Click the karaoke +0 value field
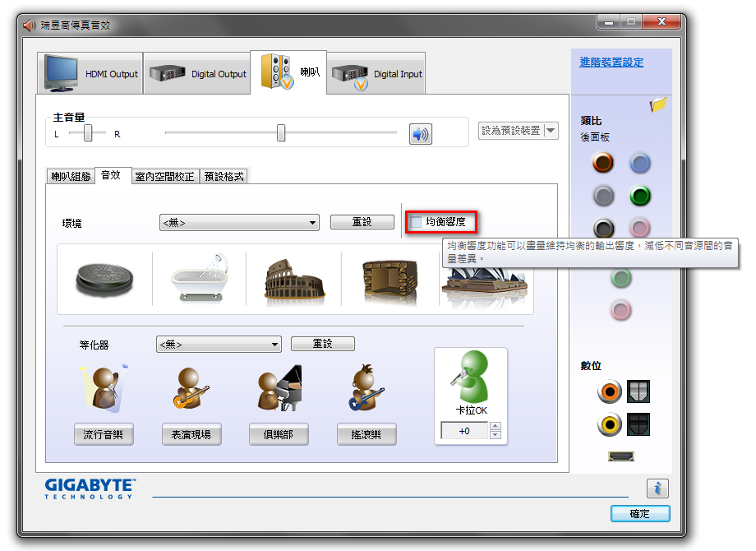The height and width of the screenshot is (551, 756). [x=465, y=431]
